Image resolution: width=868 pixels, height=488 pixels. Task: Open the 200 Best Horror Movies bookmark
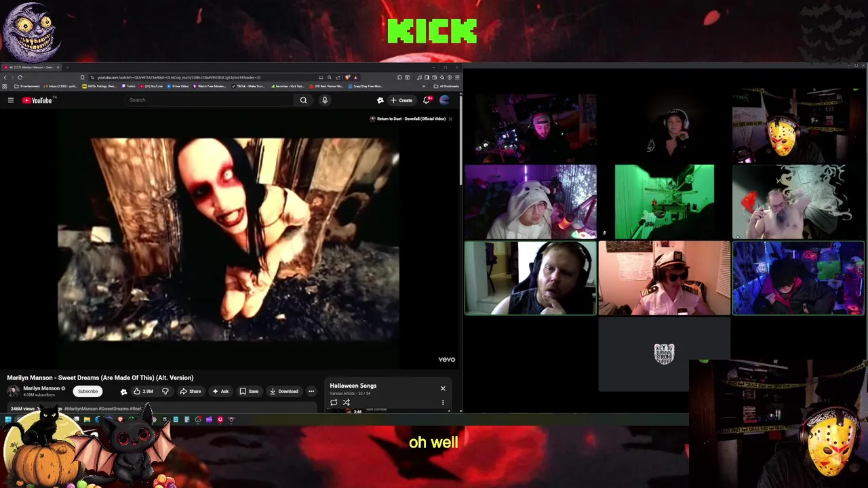click(x=325, y=86)
